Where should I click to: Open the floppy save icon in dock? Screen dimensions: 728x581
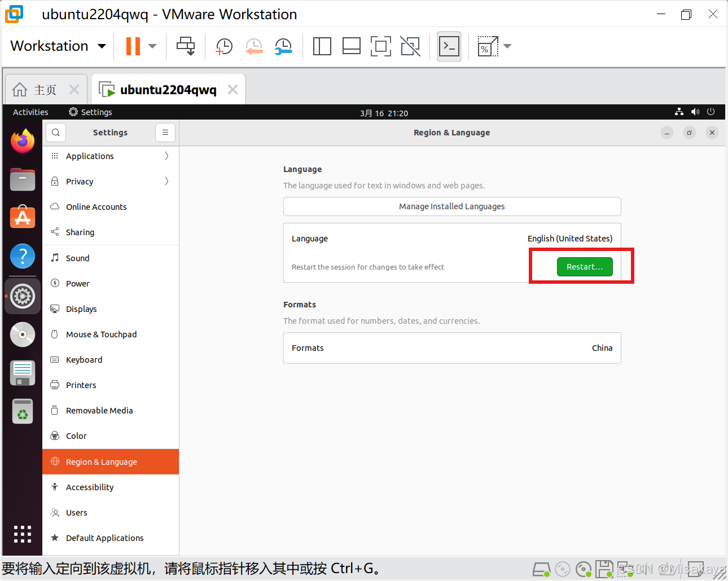(x=23, y=373)
